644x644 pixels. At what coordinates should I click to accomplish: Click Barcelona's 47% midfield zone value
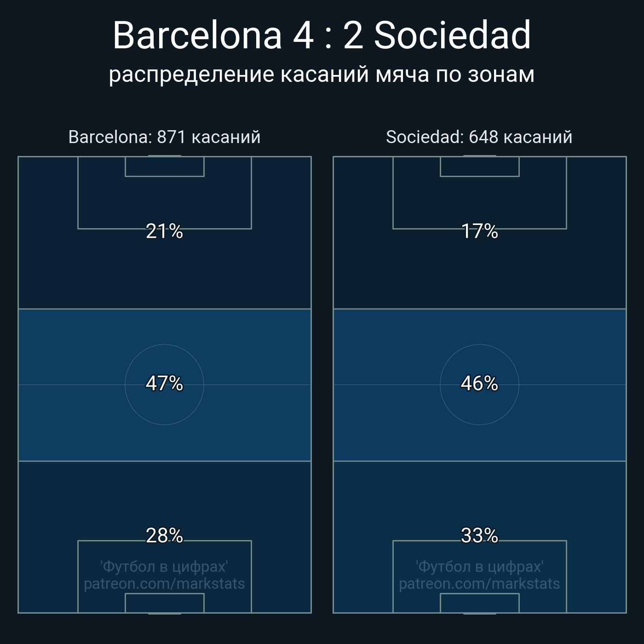click(x=165, y=383)
